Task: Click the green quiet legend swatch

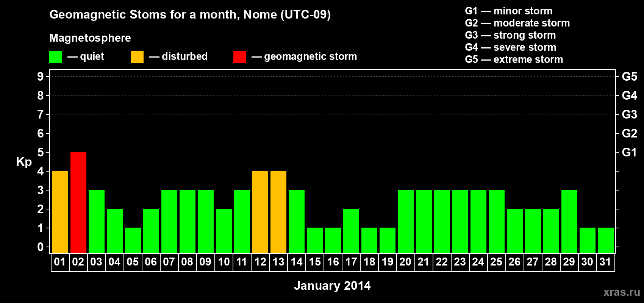Action: click(x=55, y=57)
